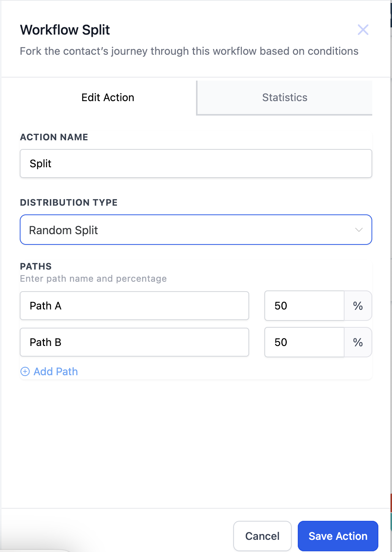Click Save Action button

click(338, 536)
